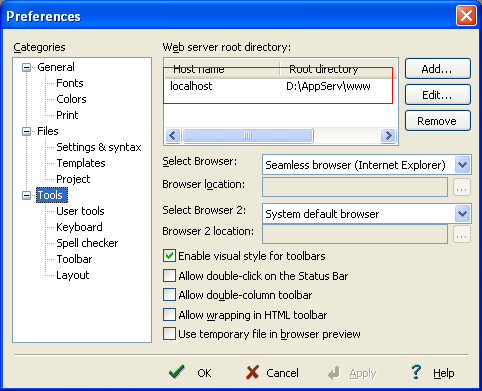Select the Print category
Viewport: 482px width, 391px height.
67,115
